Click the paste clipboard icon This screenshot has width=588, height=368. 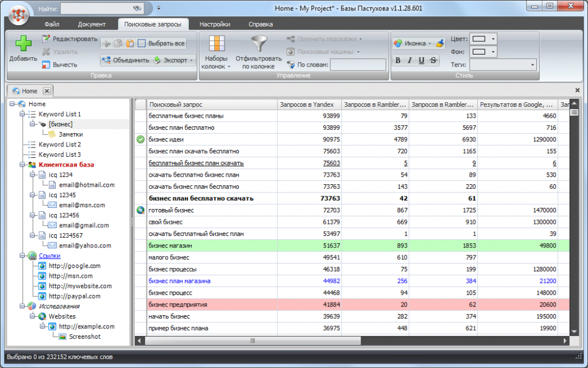point(130,44)
